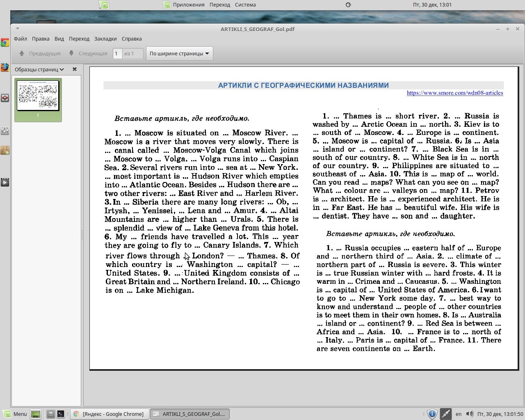Click the network connection icon in tray
525x420 pixels.
pos(446,414)
